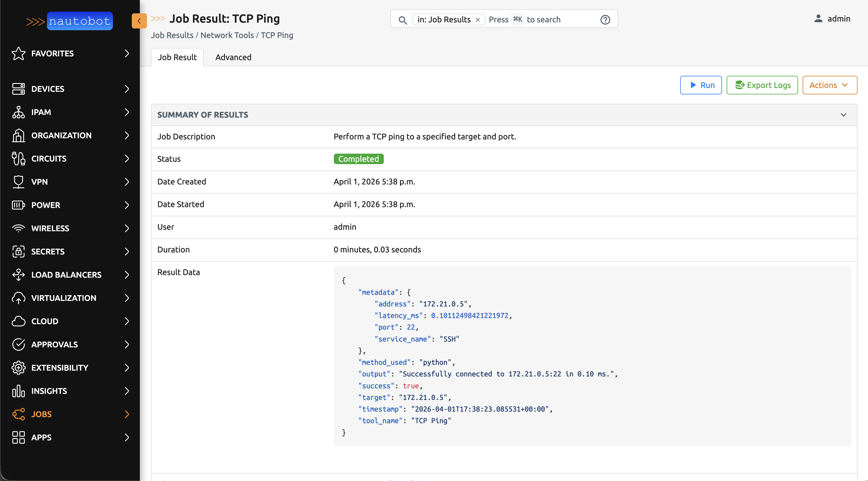Image resolution: width=868 pixels, height=481 pixels.
Task: Switch to the Advanced tab
Action: [233, 57]
